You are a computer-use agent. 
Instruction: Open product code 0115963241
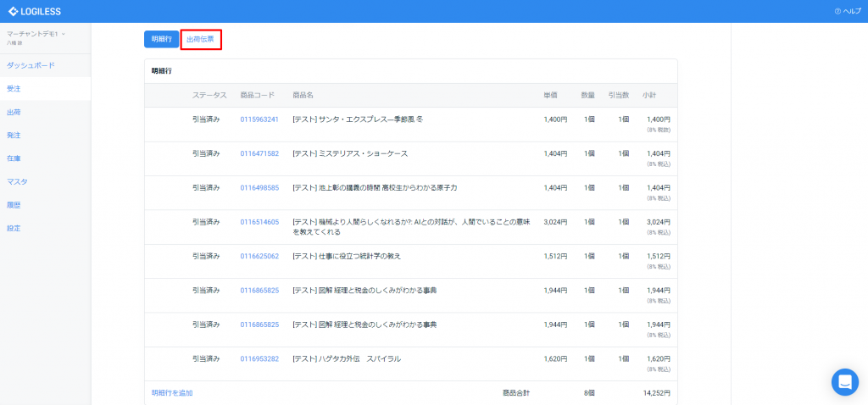pyautogui.click(x=259, y=119)
